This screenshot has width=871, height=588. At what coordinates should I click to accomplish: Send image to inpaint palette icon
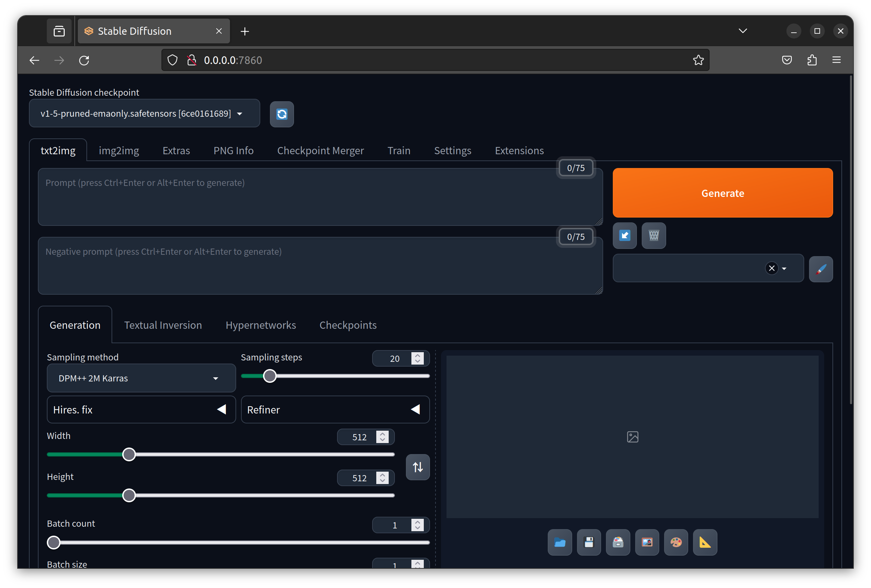coord(676,542)
